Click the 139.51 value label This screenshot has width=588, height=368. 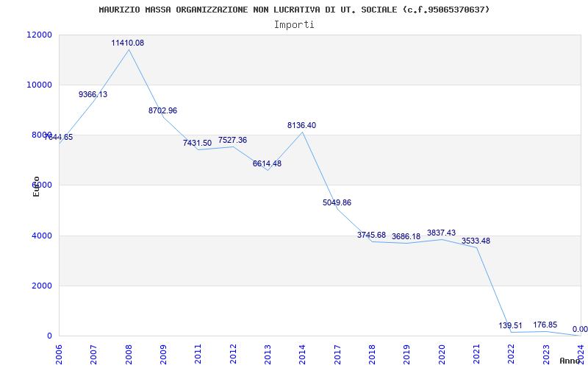coord(510,326)
